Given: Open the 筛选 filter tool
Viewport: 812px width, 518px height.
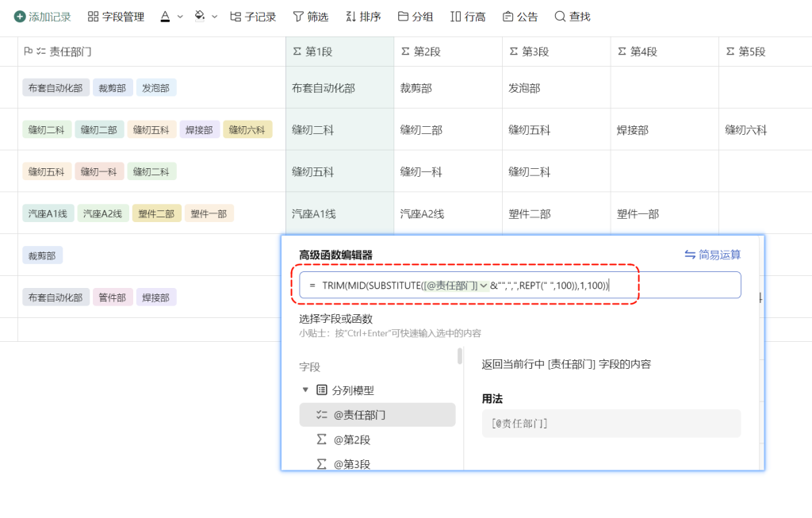Looking at the screenshot, I should 311,17.
